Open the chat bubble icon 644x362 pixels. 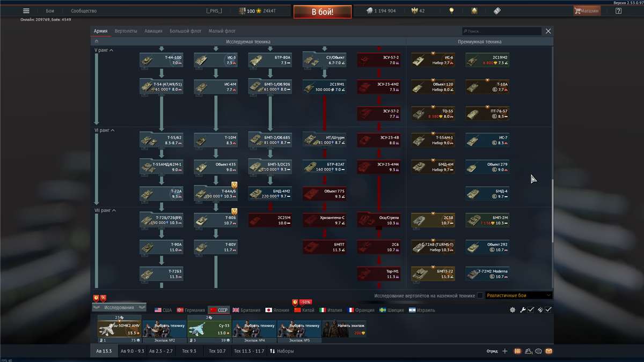[x=538, y=351]
